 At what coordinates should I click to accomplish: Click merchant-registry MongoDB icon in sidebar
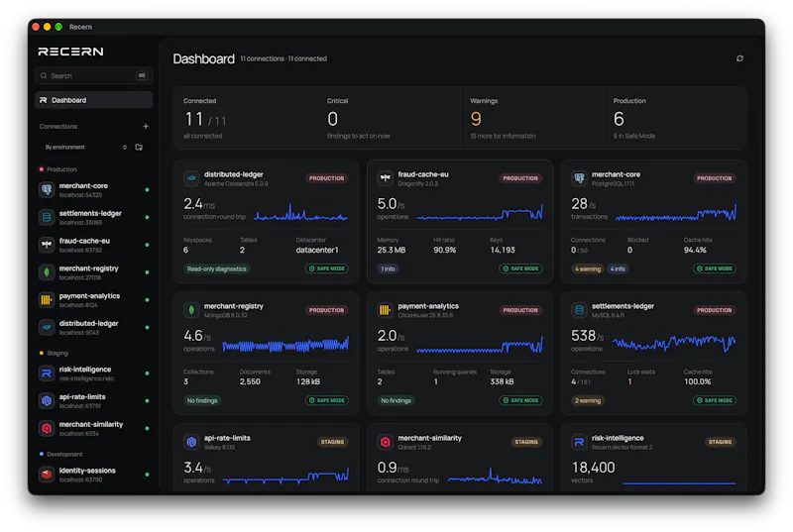47,272
